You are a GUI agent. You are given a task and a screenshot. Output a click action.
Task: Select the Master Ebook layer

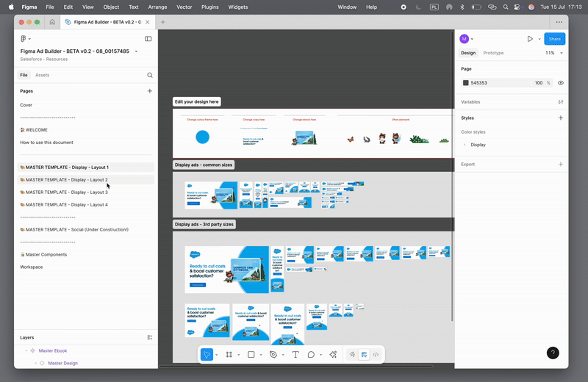[53, 351]
